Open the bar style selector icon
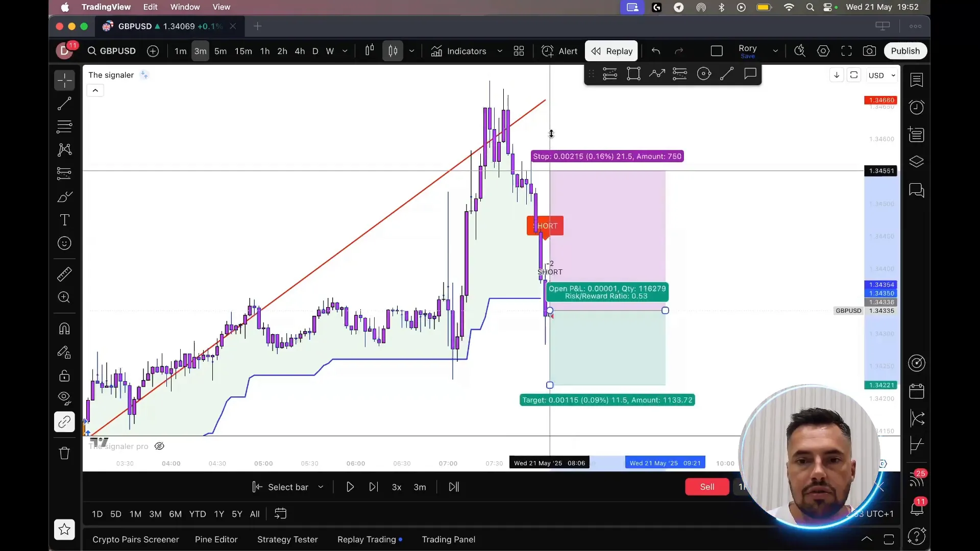This screenshot has width=980, height=551. (370, 51)
